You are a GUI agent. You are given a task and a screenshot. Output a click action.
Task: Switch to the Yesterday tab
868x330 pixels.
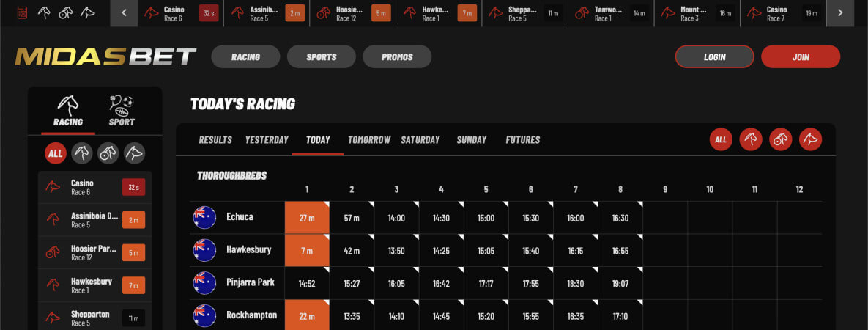[x=267, y=140]
